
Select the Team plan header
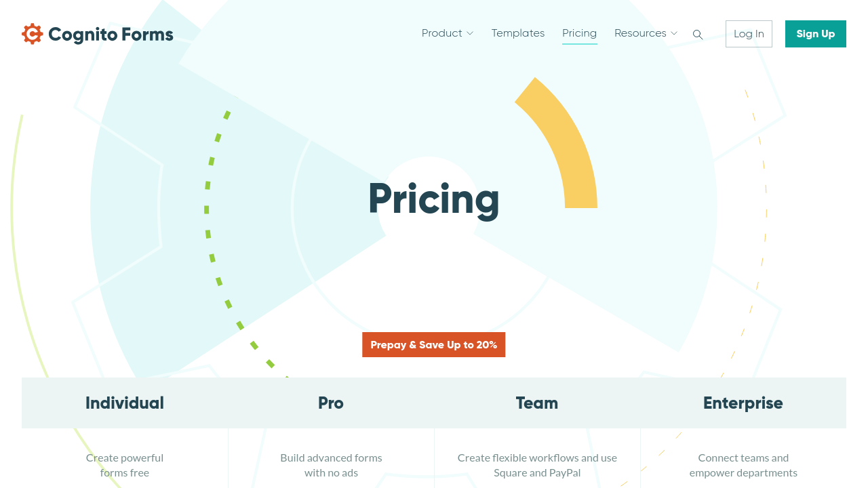point(537,403)
